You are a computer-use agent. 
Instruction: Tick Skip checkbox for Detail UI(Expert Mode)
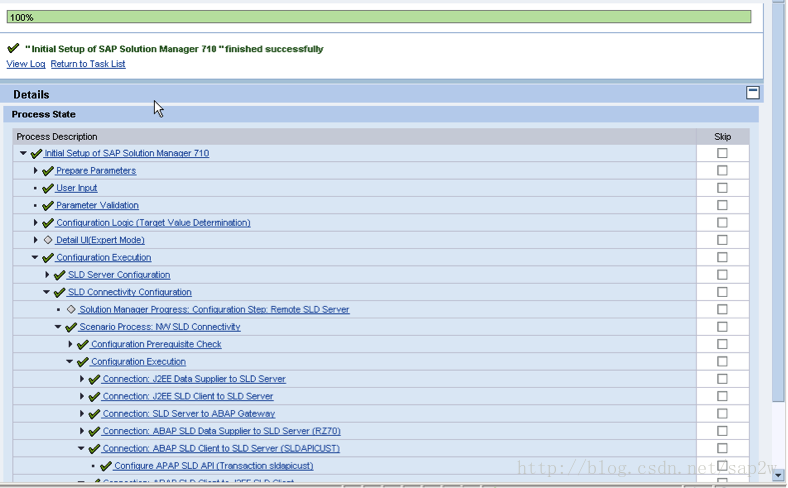[x=722, y=240]
